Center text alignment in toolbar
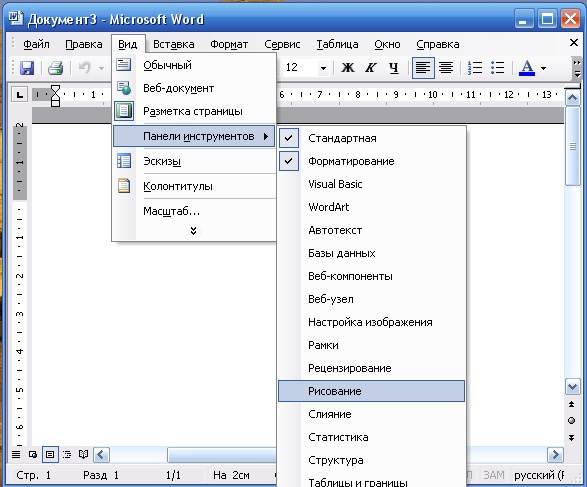The width and height of the screenshot is (587, 487). pyautogui.click(x=446, y=68)
